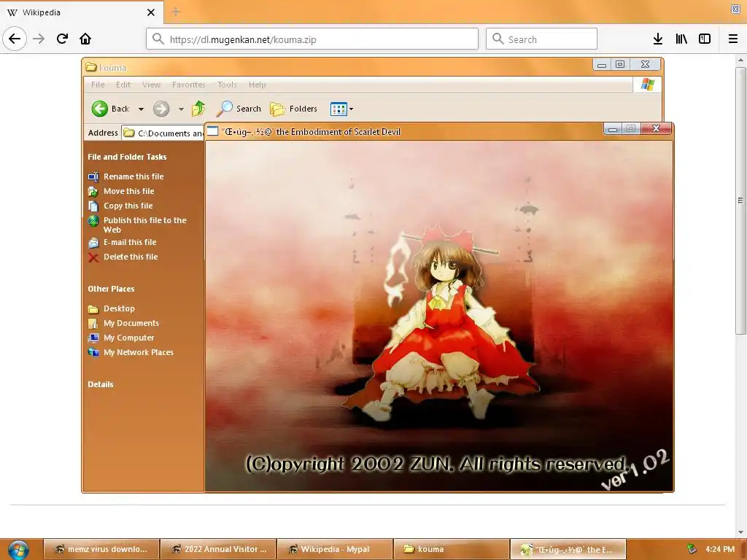Click E-mail this file
Viewport: 747px width, 560px height.
point(130,242)
